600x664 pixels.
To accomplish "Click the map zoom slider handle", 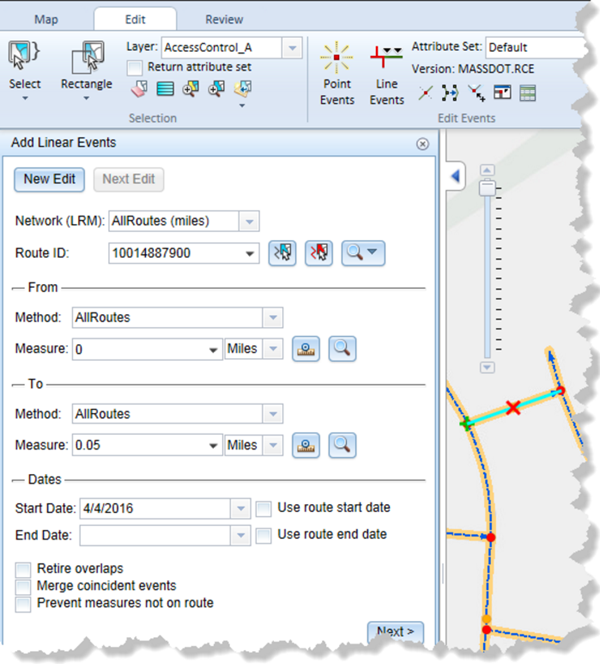I will click(487, 188).
